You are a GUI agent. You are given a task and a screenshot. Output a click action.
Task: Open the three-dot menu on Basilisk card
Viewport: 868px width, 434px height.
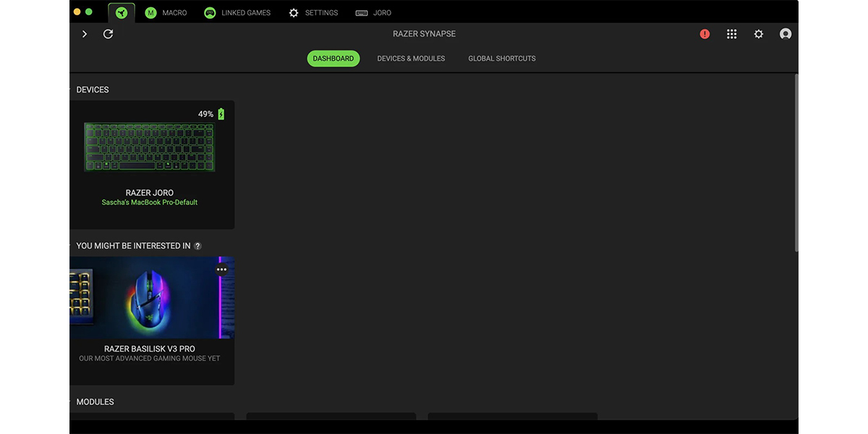221,269
